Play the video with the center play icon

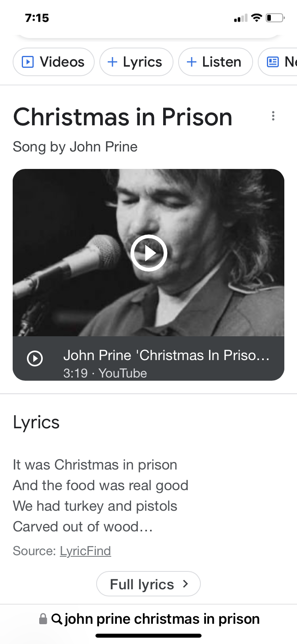[x=149, y=253]
